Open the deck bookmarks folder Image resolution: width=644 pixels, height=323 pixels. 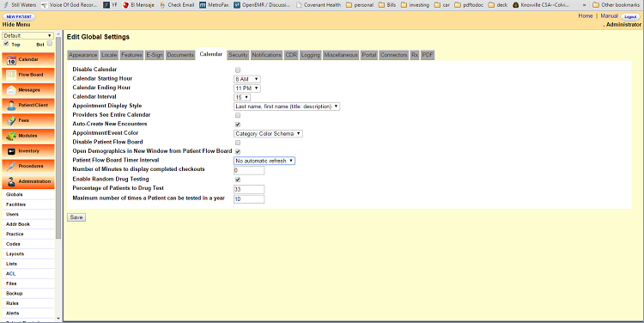(x=498, y=5)
